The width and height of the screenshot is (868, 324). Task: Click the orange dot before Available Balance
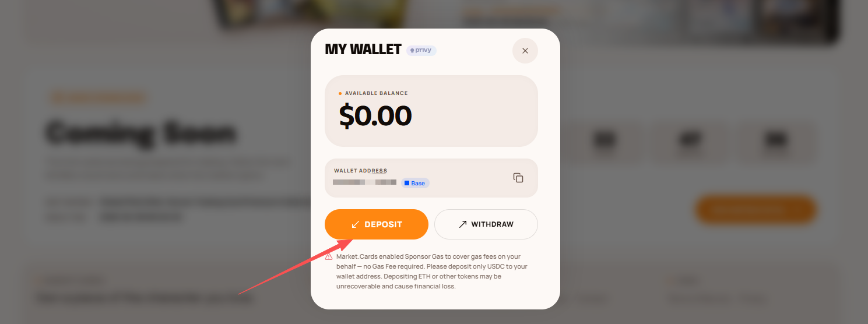tap(340, 93)
